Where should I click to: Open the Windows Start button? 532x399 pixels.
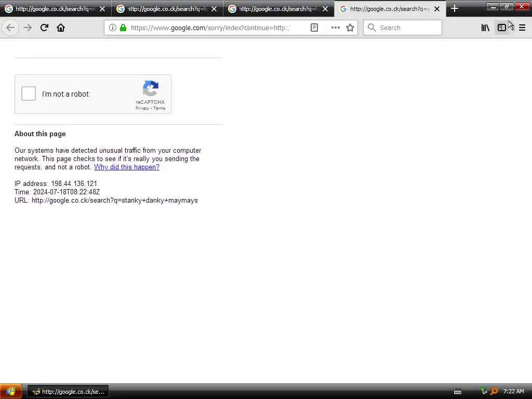pyautogui.click(x=11, y=391)
